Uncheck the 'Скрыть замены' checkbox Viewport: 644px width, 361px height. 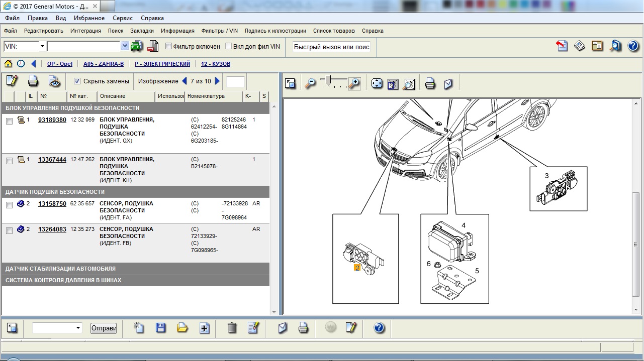pyautogui.click(x=77, y=81)
